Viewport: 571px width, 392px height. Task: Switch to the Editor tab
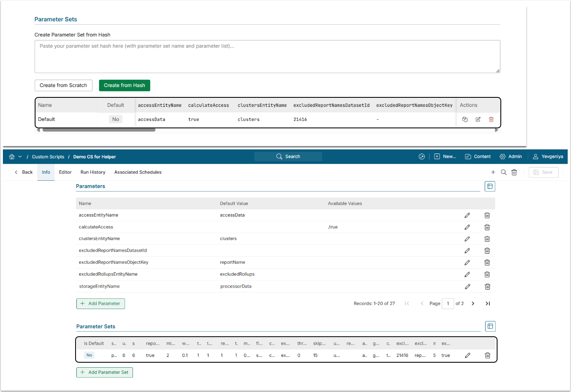click(x=65, y=172)
